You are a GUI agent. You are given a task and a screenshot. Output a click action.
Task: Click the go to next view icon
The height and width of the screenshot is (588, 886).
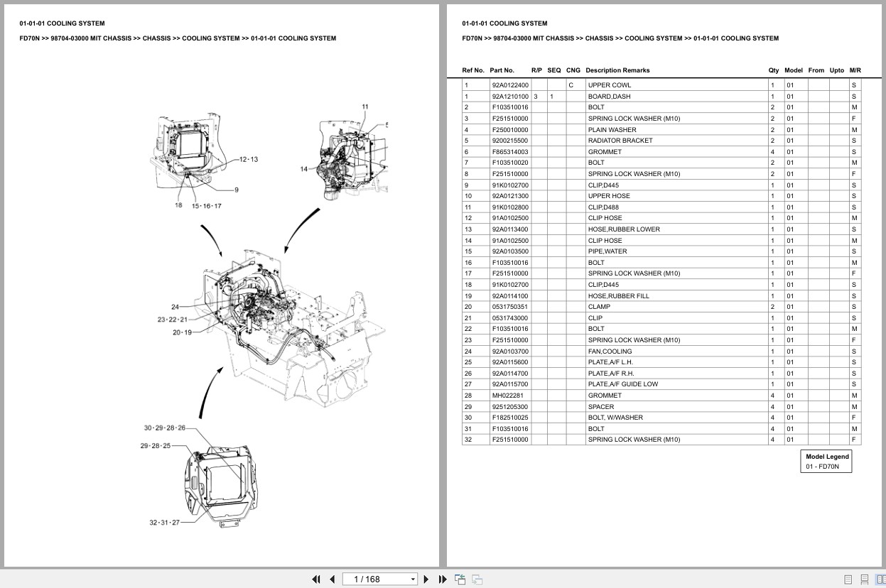(x=477, y=579)
